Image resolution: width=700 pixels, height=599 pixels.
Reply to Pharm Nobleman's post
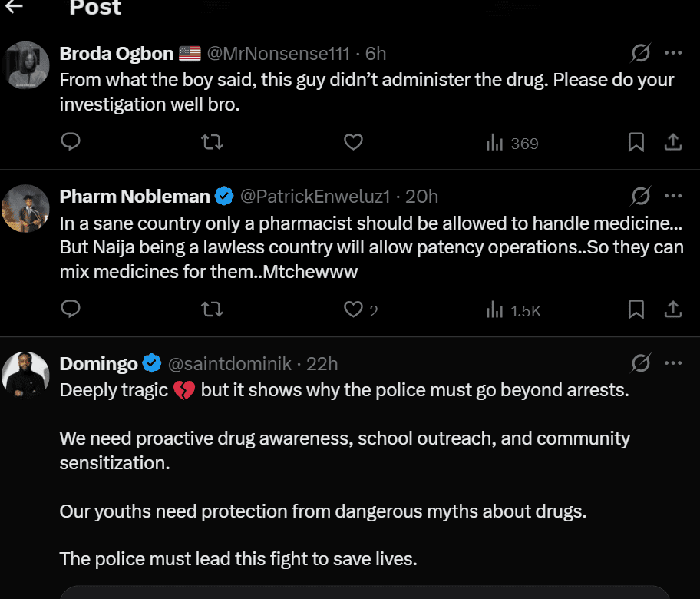[x=71, y=309]
